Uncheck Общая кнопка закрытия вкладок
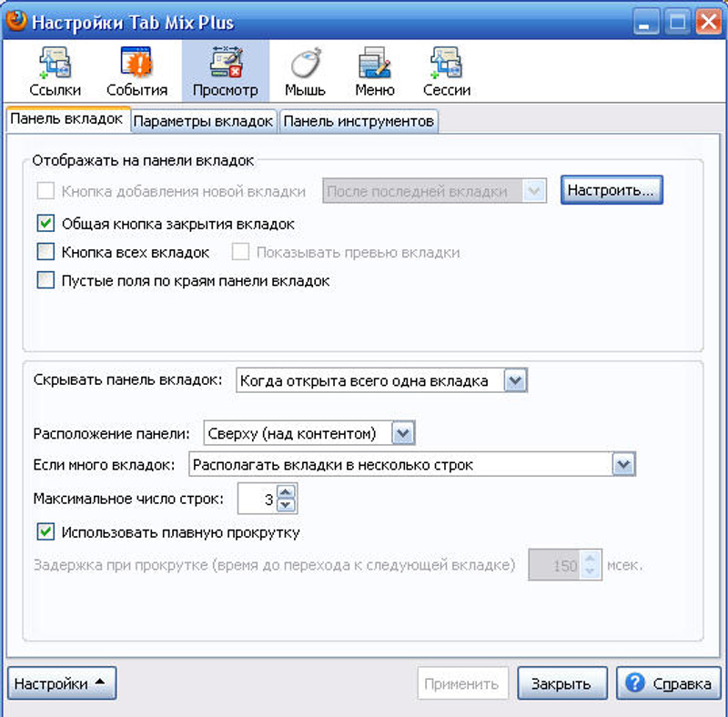Viewport: 728px width, 717px height. [x=45, y=223]
